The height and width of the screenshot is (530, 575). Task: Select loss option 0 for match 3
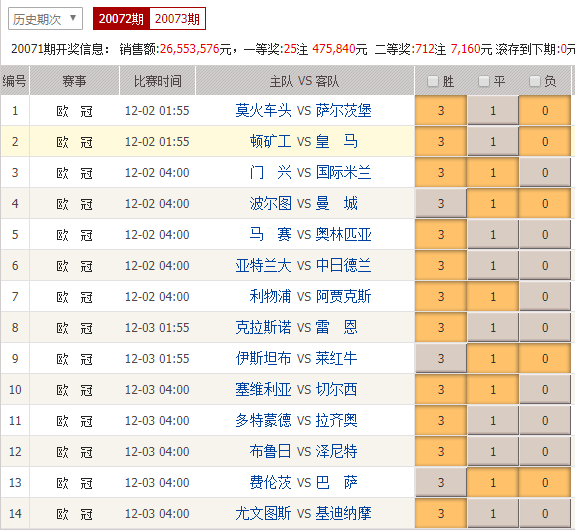pyautogui.click(x=545, y=172)
